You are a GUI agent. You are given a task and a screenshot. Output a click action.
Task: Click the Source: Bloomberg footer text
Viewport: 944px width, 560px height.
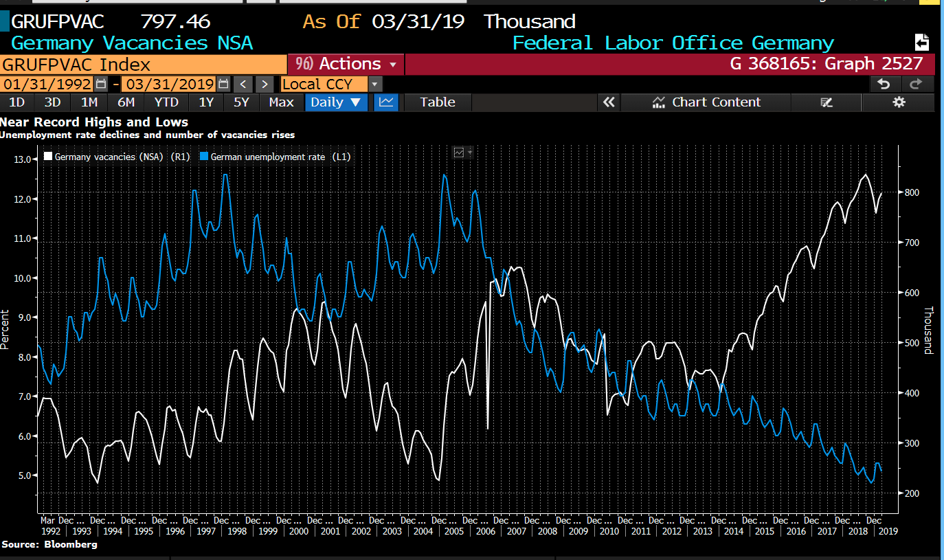tap(49, 544)
